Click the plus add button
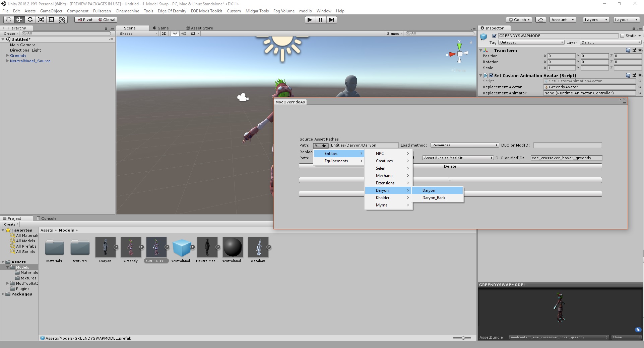This screenshot has height=348, width=644. tap(450, 180)
